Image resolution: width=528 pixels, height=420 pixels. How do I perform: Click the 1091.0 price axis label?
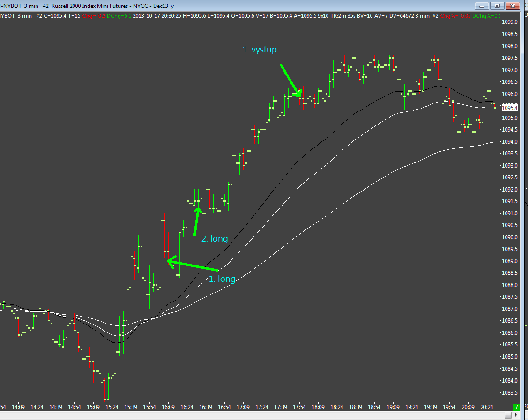coord(509,214)
